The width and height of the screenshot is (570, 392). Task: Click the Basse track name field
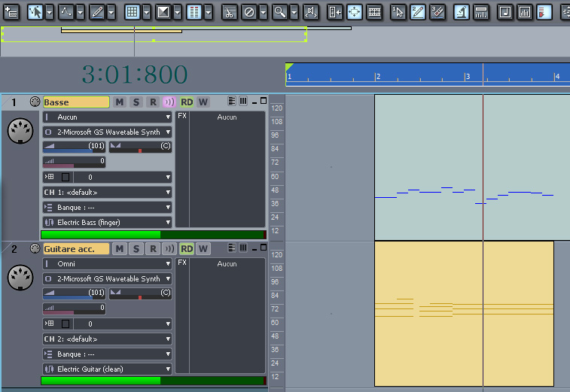pyautogui.click(x=76, y=102)
